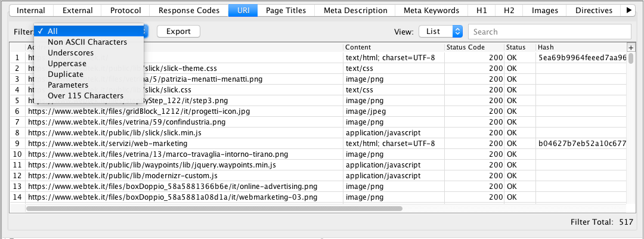Viewport: 644px width, 239px height.
Task: Sort by Hash column header
Action: click(x=581, y=47)
